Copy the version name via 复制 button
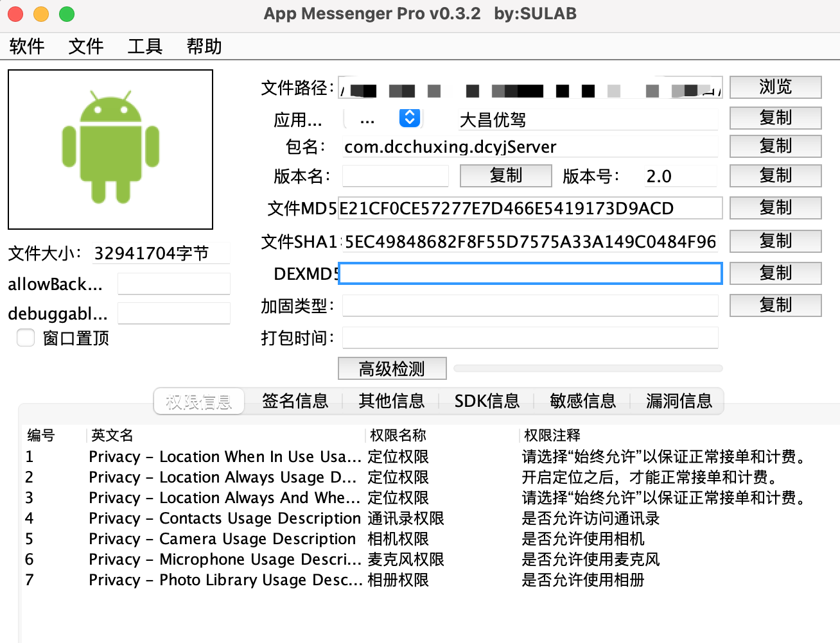 tap(505, 176)
